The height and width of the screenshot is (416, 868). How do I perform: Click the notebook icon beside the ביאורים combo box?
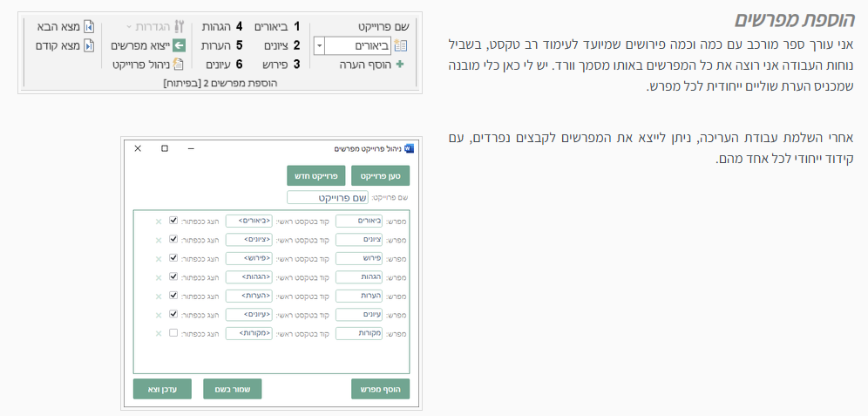[400, 46]
